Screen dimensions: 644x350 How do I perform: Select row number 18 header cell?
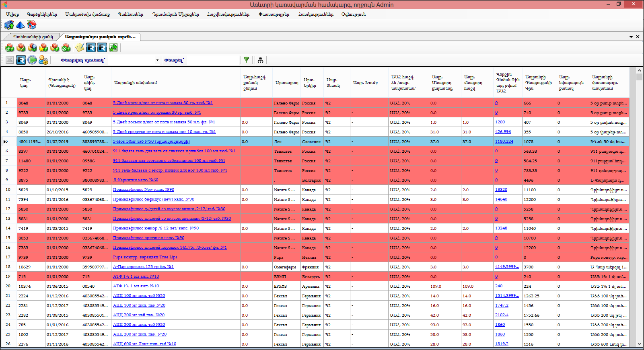(x=9, y=267)
